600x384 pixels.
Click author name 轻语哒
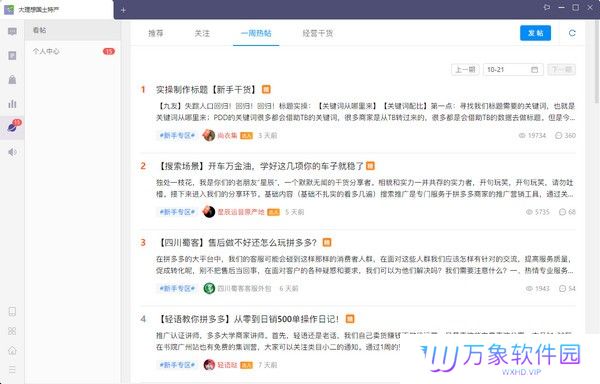click(227, 365)
